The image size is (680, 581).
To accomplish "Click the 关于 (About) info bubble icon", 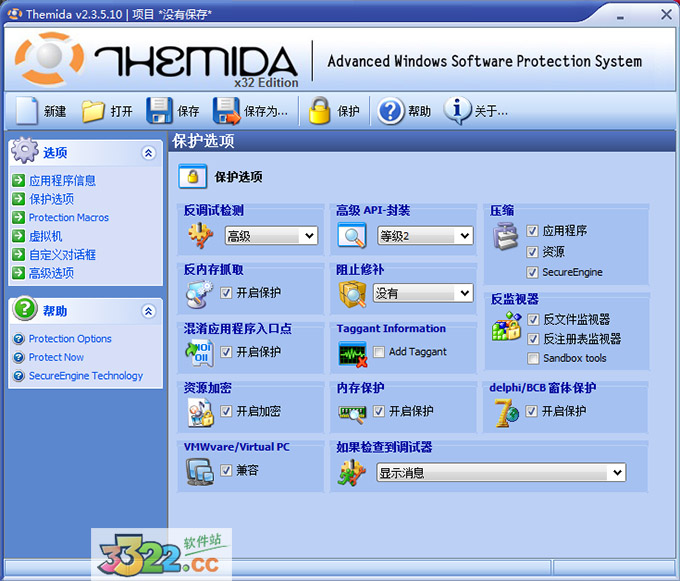I will tap(457, 111).
